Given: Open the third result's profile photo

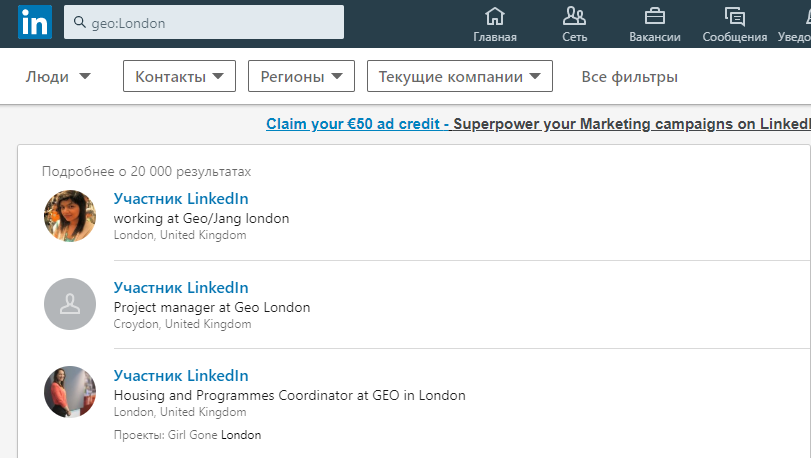Looking at the screenshot, I should tap(70, 392).
